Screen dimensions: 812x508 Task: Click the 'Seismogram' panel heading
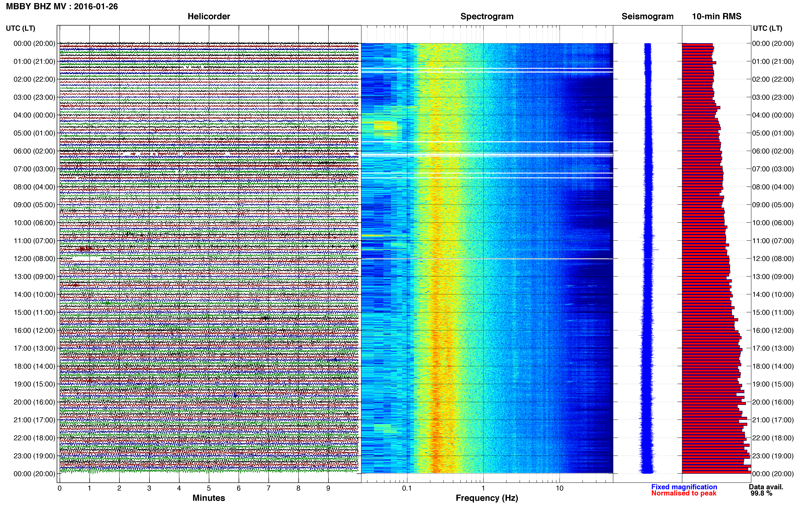point(648,16)
